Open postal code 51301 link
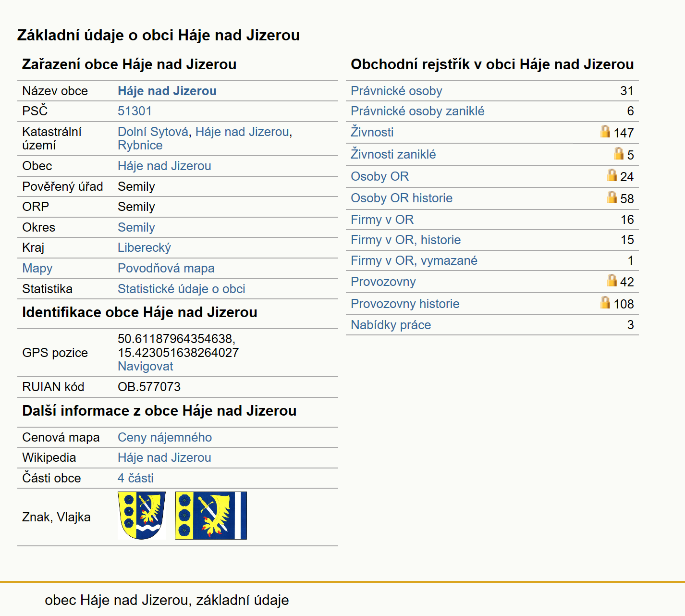The width and height of the screenshot is (685, 616). pyautogui.click(x=135, y=111)
